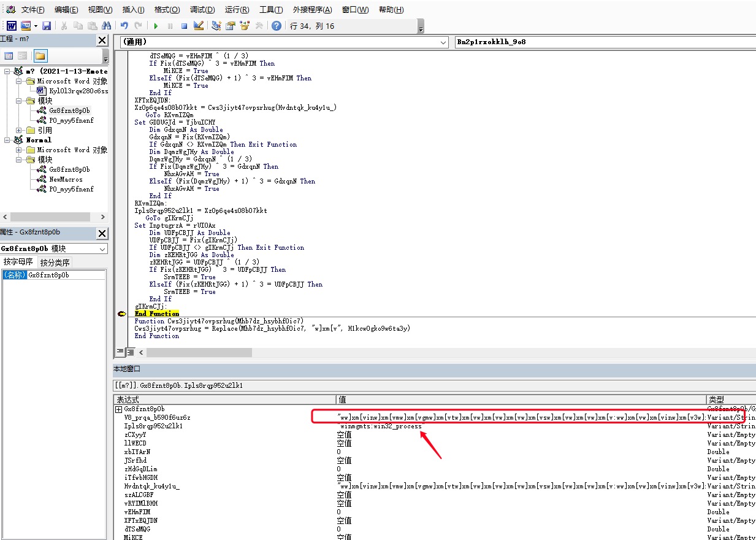
Task: Close the properties panel
Action: tap(102, 233)
